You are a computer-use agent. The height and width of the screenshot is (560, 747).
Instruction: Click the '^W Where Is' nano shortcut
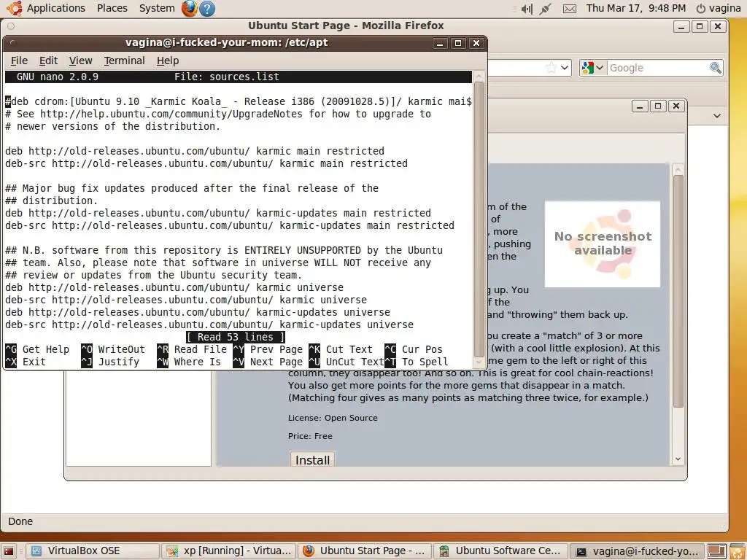(x=189, y=362)
